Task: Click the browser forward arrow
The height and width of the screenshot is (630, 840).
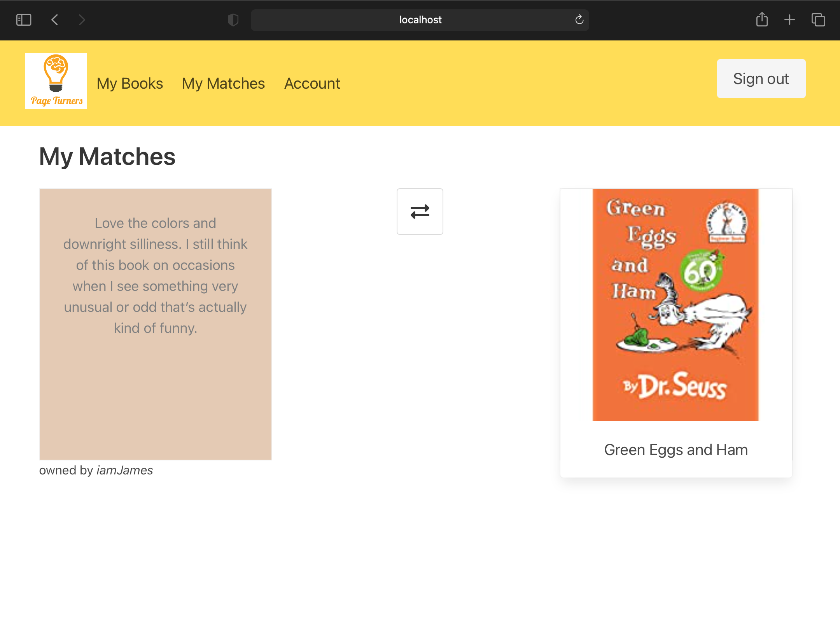Action: click(x=82, y=20)
